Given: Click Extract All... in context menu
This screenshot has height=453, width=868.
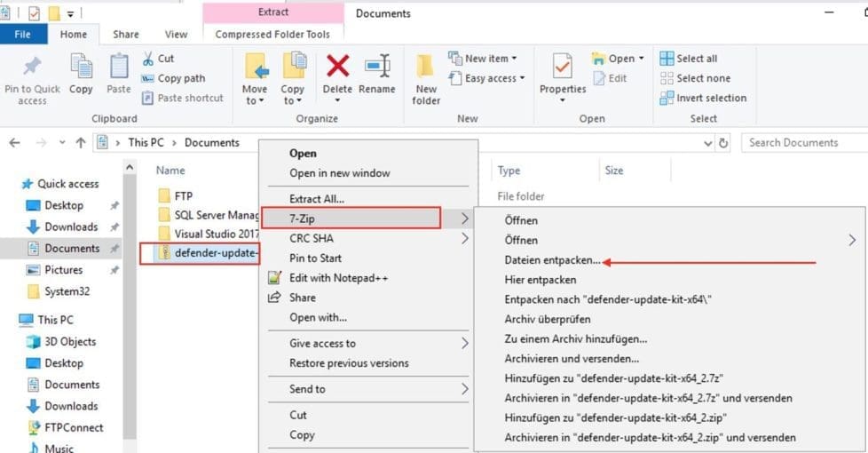Looking at the screenshot, I should coord(317,199).
